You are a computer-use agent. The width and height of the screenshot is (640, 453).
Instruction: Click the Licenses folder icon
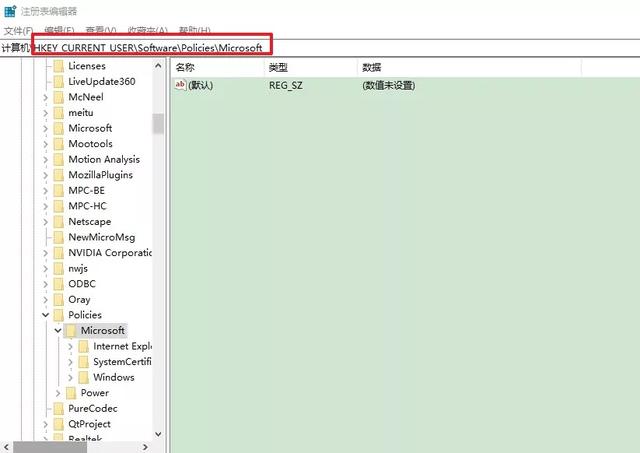pos(59,66)
